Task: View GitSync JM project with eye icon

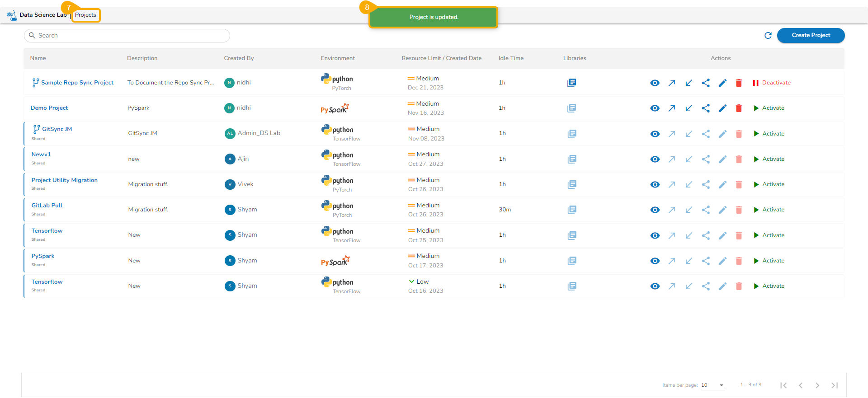Action: (655, 134)
